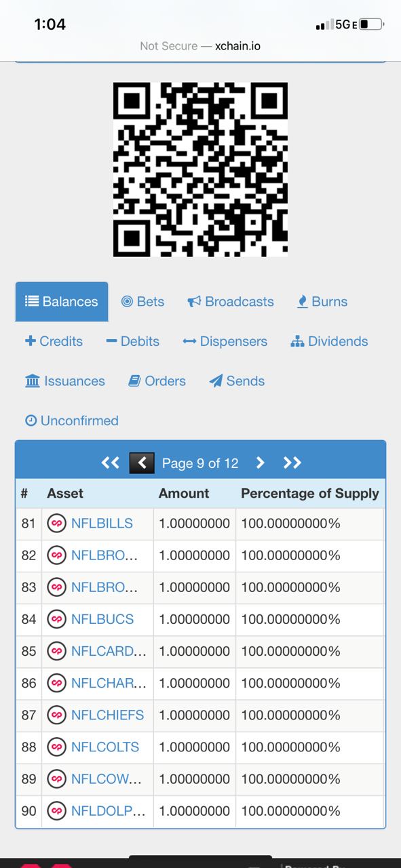Viewport: 401px width, 868px height.
Task: Click the asset icon in row 90
Action: (x=56, y=811)
